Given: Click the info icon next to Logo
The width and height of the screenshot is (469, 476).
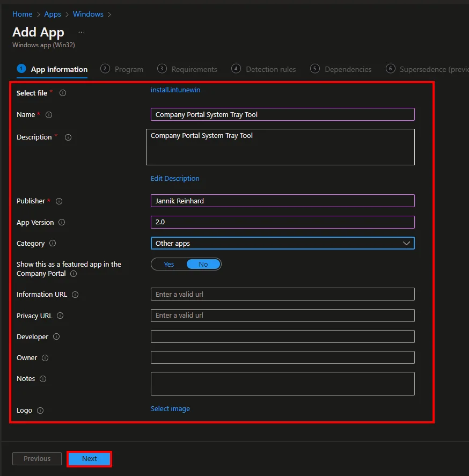Looking at the screenshot, I should (x=40, y=411).
